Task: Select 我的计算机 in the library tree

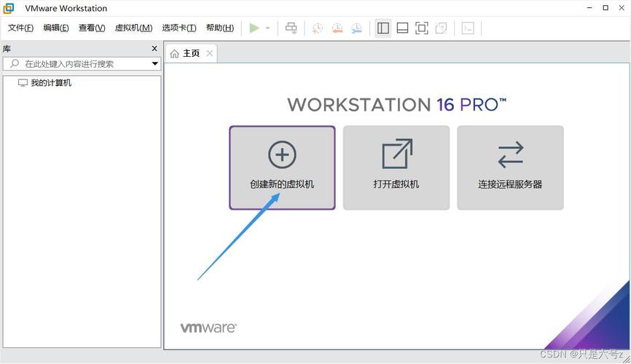Action: (x=51, y=83)
